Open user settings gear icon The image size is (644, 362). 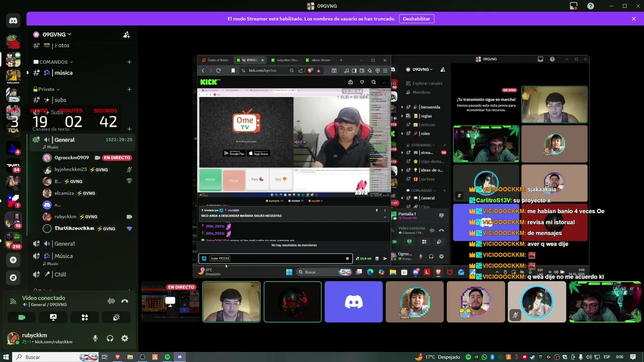(x=125, y=338)
